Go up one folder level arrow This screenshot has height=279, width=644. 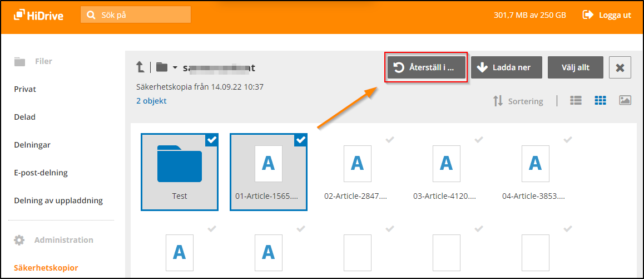141,67
